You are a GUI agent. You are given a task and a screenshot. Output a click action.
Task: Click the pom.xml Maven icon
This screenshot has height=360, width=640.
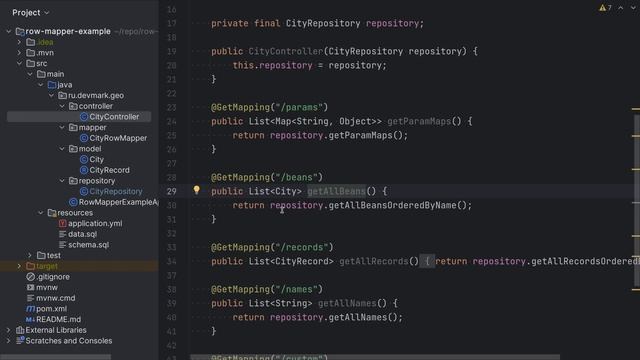[x=31, y=309]
